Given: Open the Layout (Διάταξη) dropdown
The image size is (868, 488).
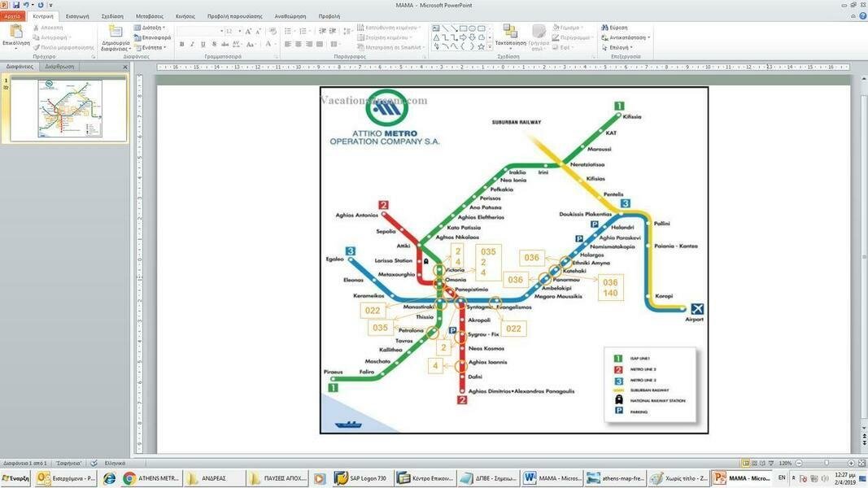Looking at the screenshot, I should tap(150, 27).
